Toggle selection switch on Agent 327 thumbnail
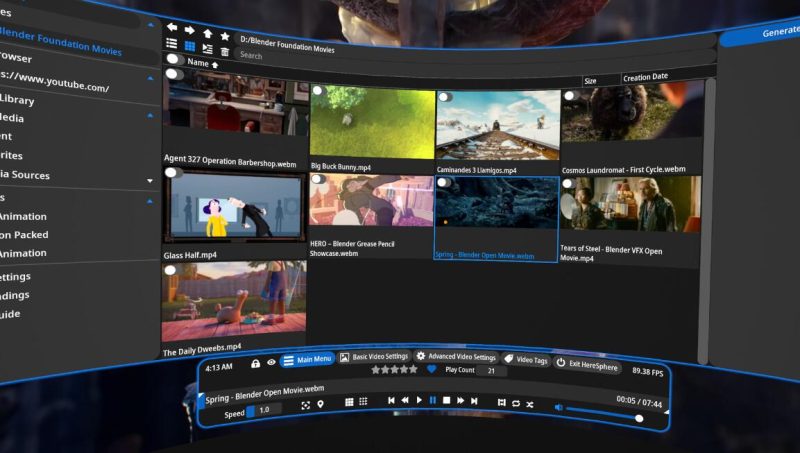800x453 pixels. coord(174,74)
